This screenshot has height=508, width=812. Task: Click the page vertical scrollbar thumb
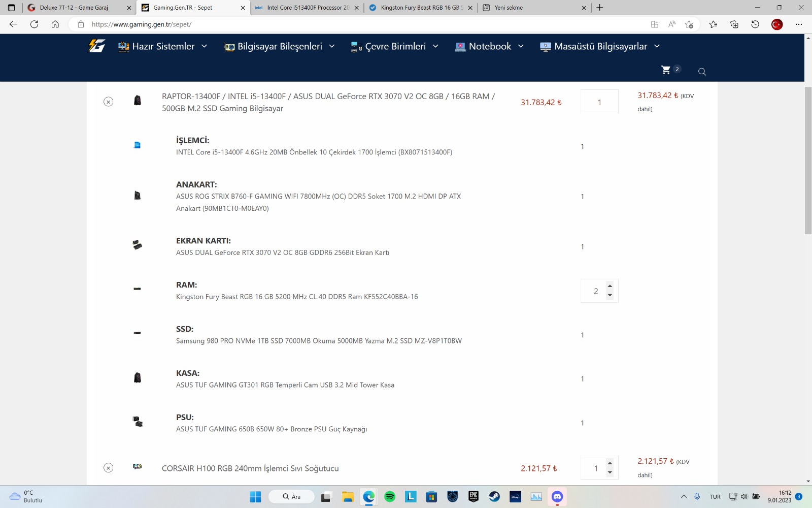coord(808,161)
